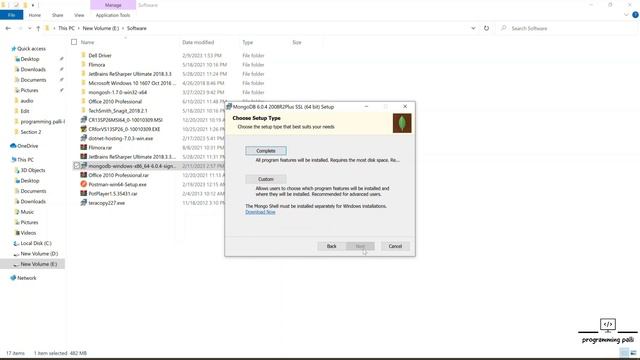640x360 pixels.
Task: Select CR13SP26MSI64 MSI file icon
Action: 84,120
